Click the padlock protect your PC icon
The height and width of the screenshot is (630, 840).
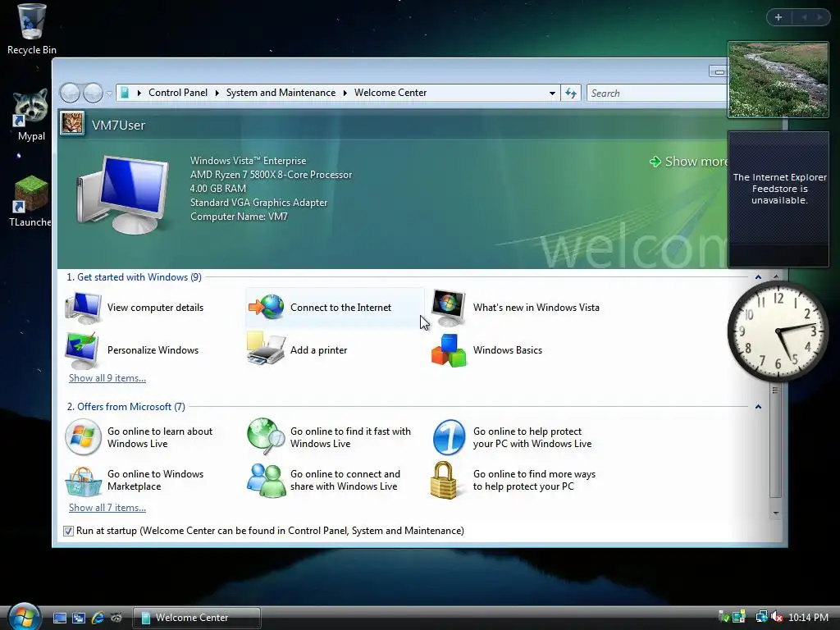[444, 481]
